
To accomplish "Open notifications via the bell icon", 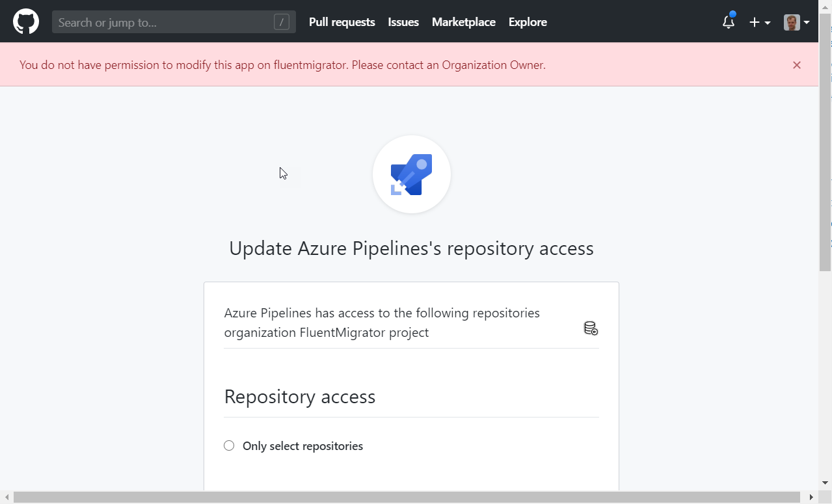I will 727,22.
